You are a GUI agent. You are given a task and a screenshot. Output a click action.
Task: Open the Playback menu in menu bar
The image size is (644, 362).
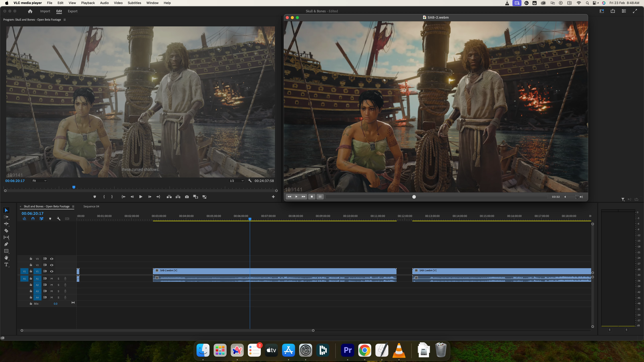pyautogui.click(x=88, y=3)
